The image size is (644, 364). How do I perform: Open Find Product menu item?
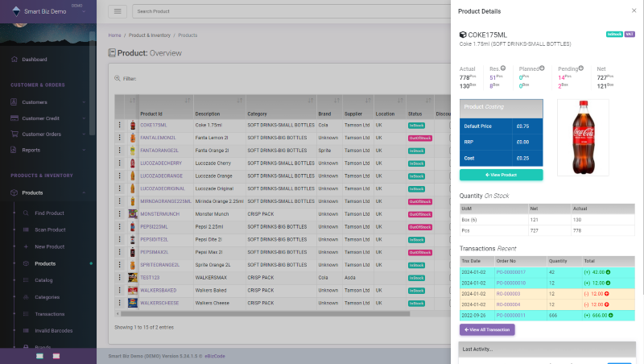coord(49,213)
